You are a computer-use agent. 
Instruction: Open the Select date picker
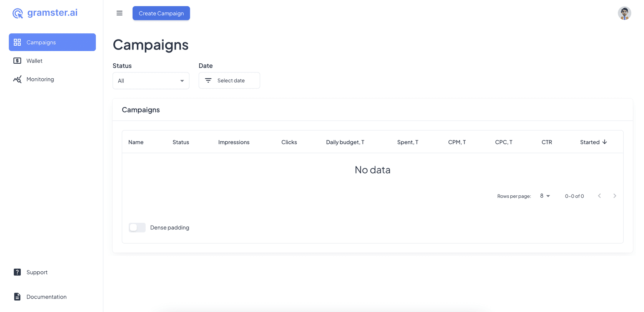(x=231, y=81)
